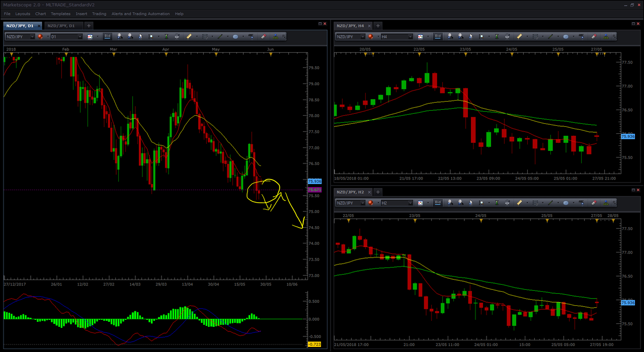
Task: Choose the line drawing tool in D1 toolbar
Action: pyautogui.click(x=220, y=36)
